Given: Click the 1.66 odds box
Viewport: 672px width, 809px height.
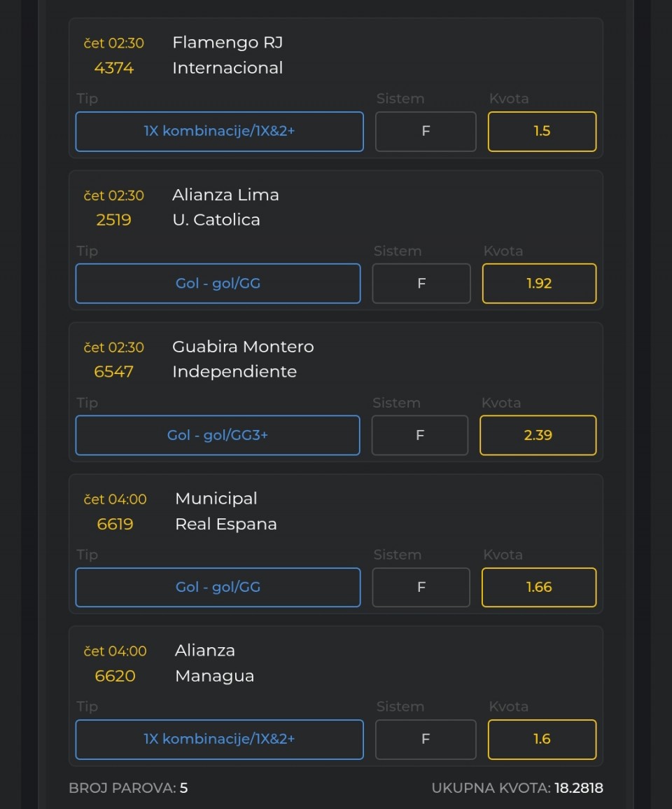Looking at the screenshot, I should pyautogui.click(x=539, y=587).
